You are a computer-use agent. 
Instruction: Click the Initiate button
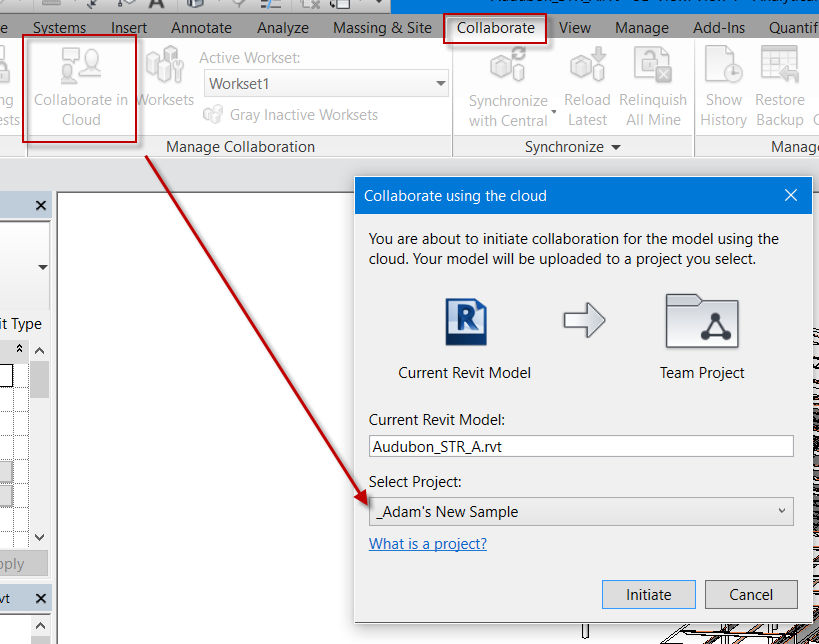(x=648, y=594)
